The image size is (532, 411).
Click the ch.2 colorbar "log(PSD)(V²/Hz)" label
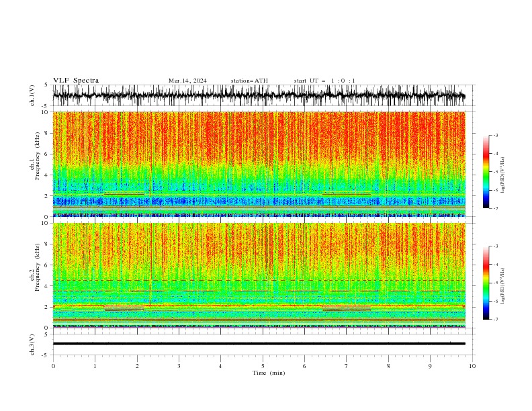[503, 285]
